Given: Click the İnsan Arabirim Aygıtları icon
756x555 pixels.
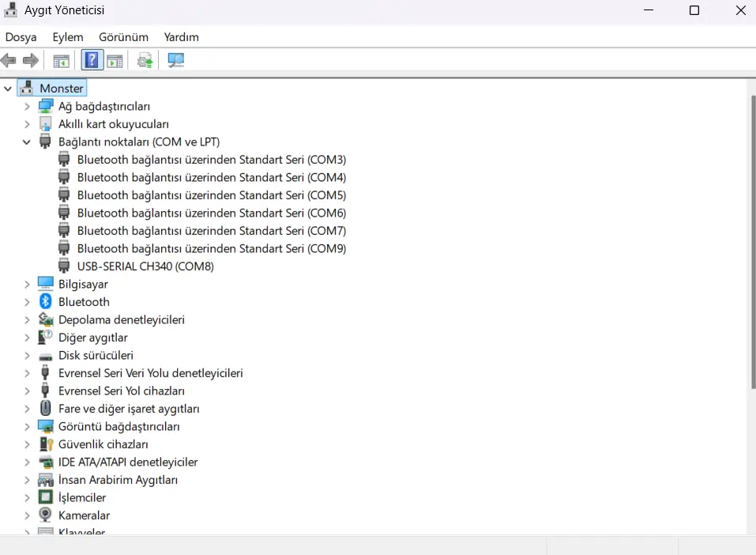Looking at the screenshot, I should pyautogui.click(x=45, y=480).
